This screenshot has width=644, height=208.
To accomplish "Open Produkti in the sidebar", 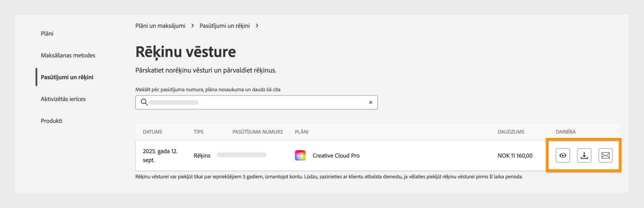I will pyautogui.click(x=52, y=121).
